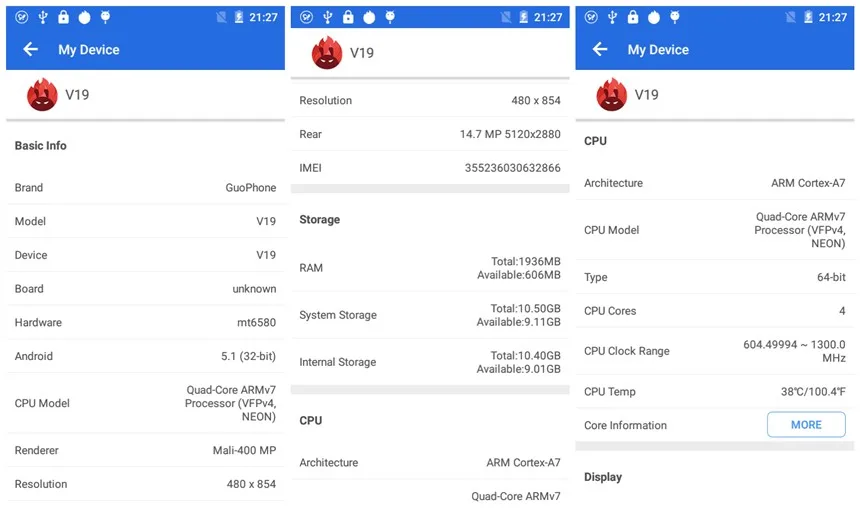Tap clock time in right screen status bar
Viewport: 860px width, 508px height.
[833, 18]
